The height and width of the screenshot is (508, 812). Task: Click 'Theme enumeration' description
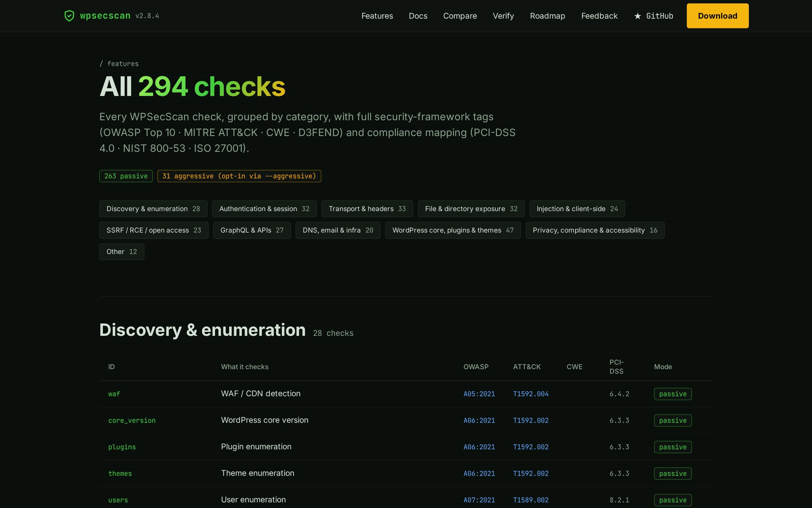(x=257, y=473)
